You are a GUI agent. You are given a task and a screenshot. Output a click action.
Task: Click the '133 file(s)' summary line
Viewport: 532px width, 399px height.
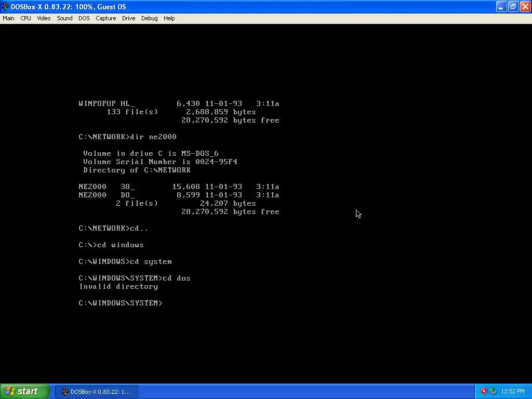[181, 112]
